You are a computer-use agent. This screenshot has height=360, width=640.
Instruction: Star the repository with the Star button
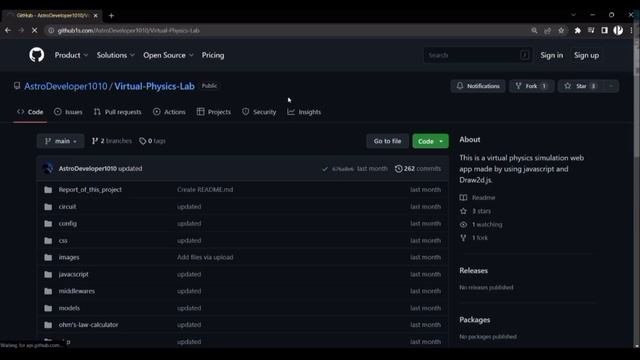[x=581, y=86]
